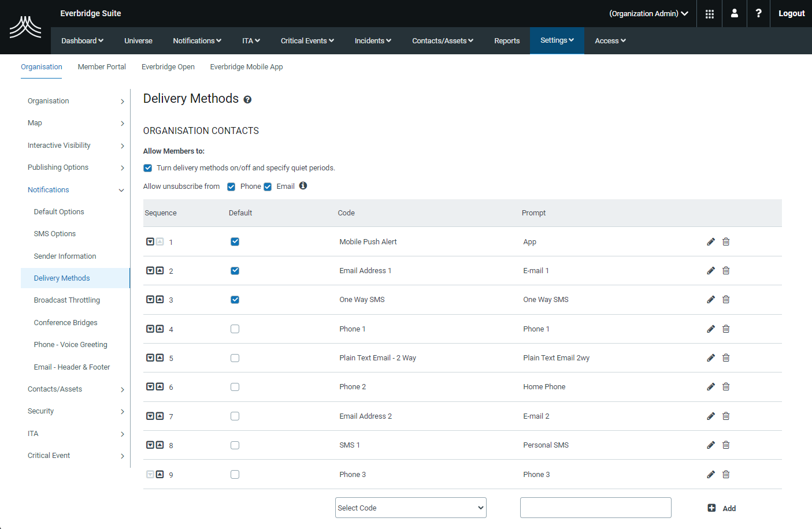
Task: Delete the Mobile Push Alert row
Action: 726,242
